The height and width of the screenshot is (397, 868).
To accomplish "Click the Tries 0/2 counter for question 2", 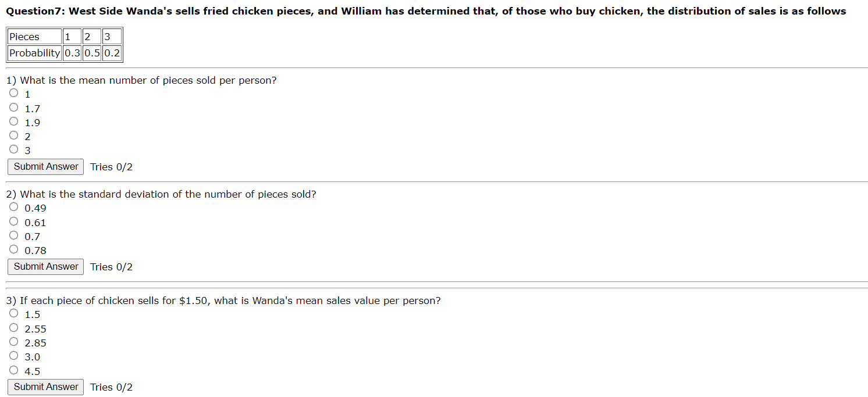I will coord(111,266).
